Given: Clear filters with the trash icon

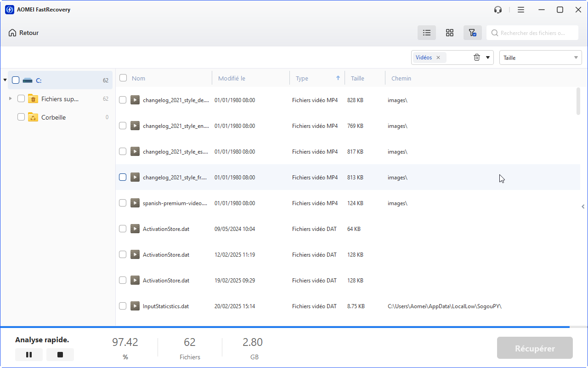Looking at the screenshot, I should coord(477,57).
